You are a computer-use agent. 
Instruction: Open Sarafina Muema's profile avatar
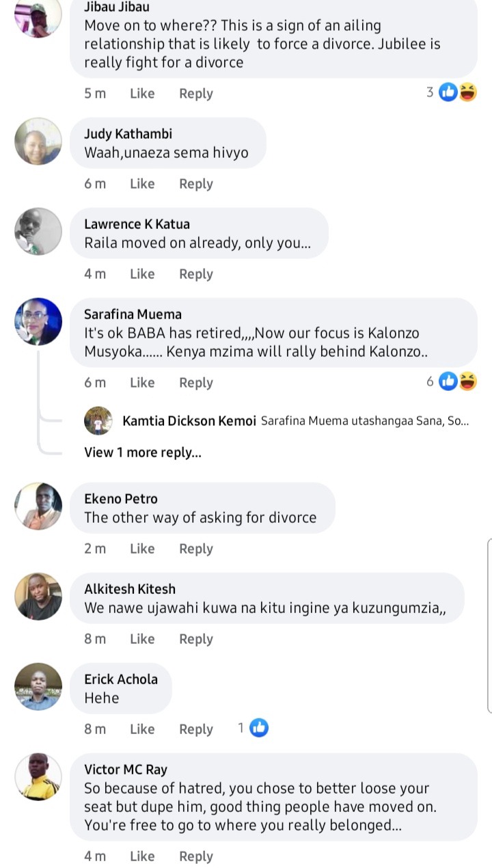click(x=38, y=322)
